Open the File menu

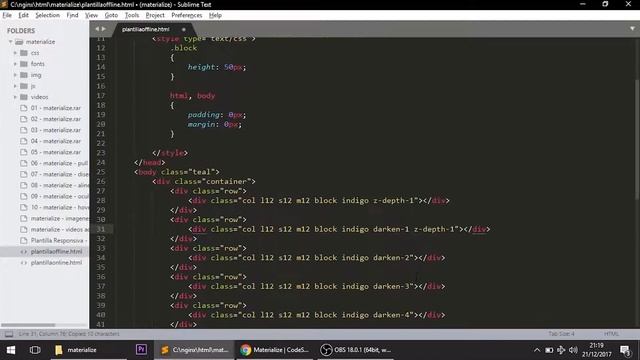pos(7,15)
